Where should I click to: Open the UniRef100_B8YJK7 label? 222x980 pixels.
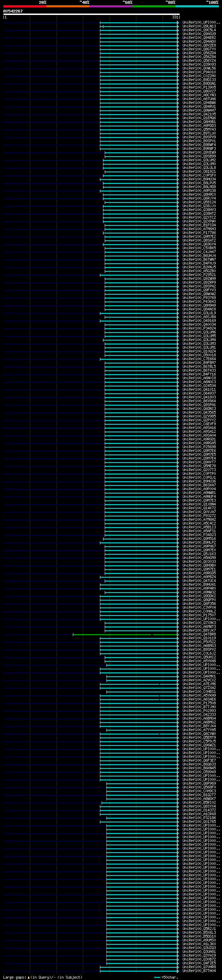pos(199,630)
